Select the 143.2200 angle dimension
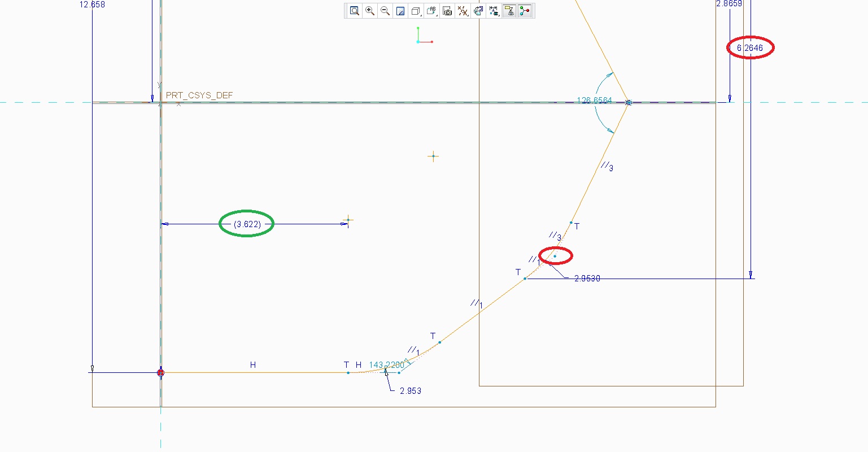868x452 pixels. (386, 365)
